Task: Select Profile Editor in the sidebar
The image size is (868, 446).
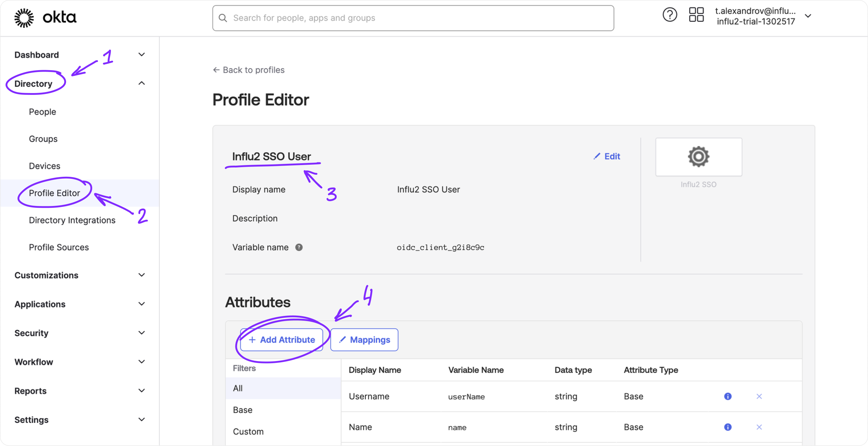Action: pos(54,193)
